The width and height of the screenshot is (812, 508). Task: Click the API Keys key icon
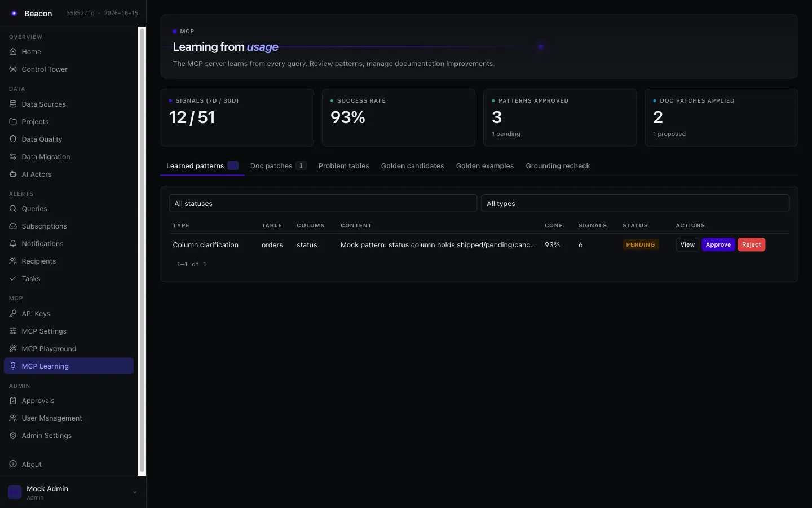coord(13,313)
